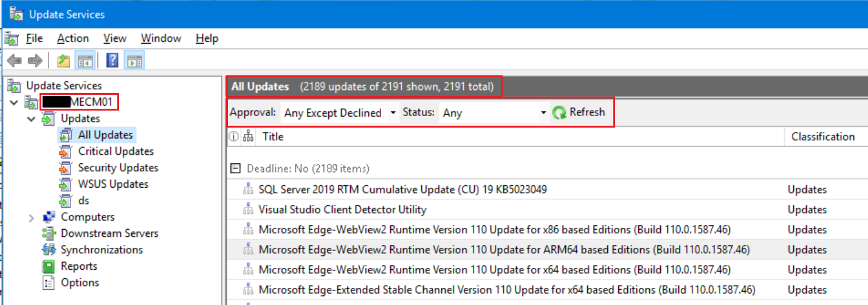This screenshot has height=305, width=868.
Task: Click the ds view icon
Action: (66, 200)
